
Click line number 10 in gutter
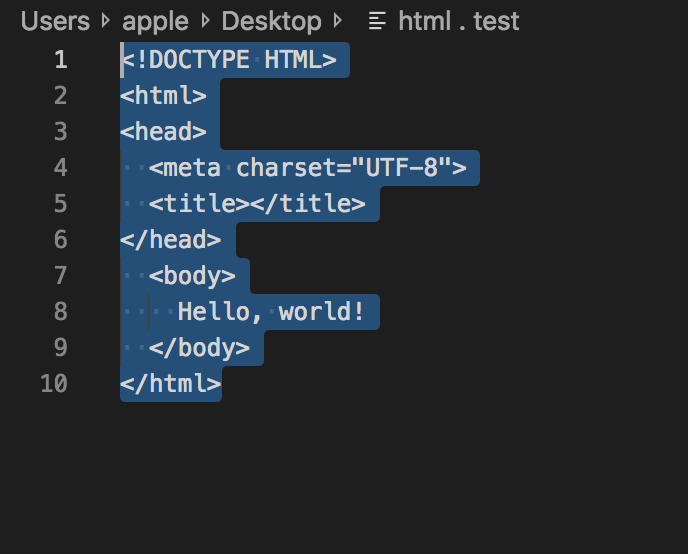click(54, 384)
